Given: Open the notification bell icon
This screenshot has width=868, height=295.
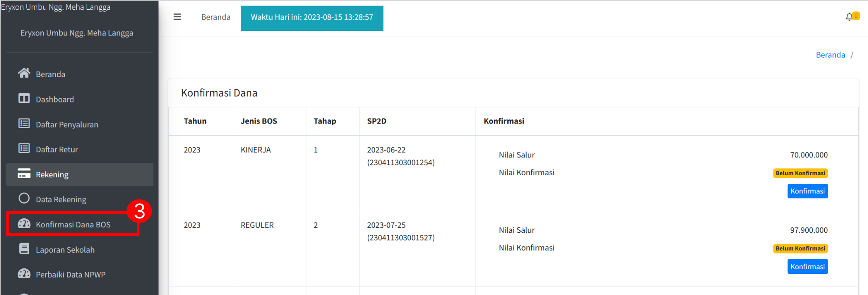Looking at the screenshot, I should [849, 17].
